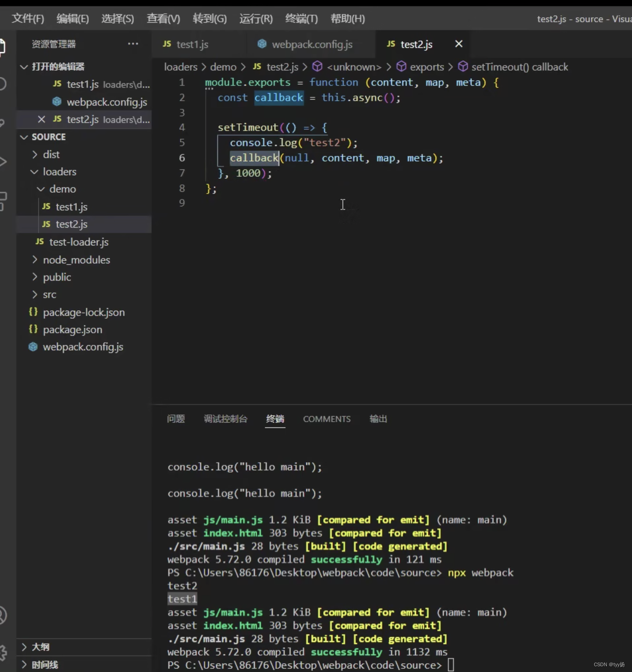
Task: Click the 1000 delay value on line 7
Action: coord(248,173)
